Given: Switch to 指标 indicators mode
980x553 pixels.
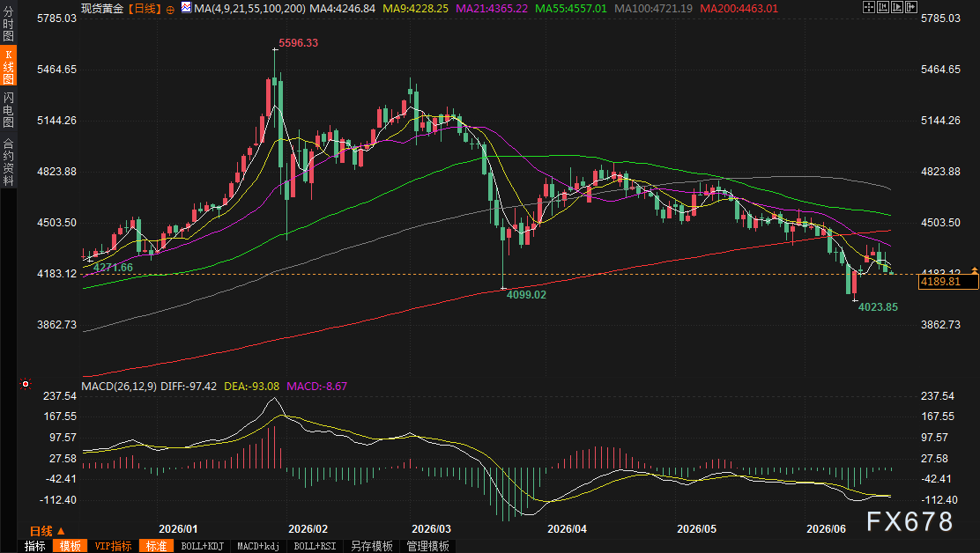Looking at the screenshot, I should (35, 546).
